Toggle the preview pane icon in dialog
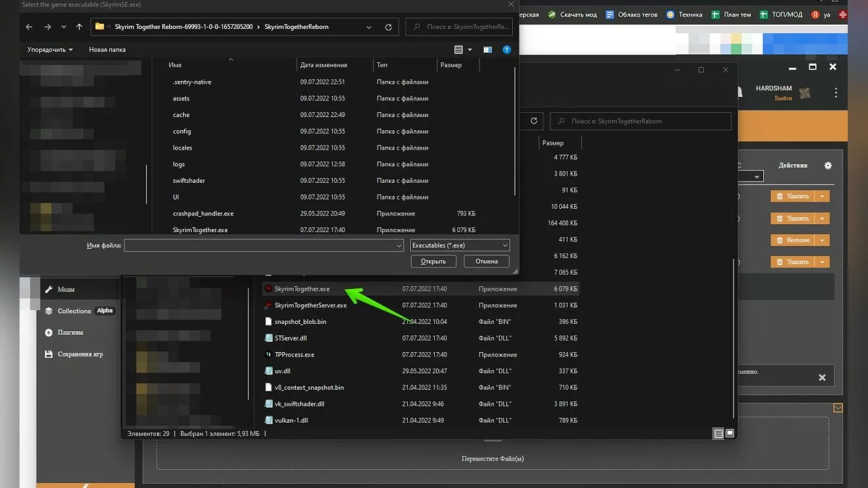Screen dimensions: 868x488 tap(488, 50)
